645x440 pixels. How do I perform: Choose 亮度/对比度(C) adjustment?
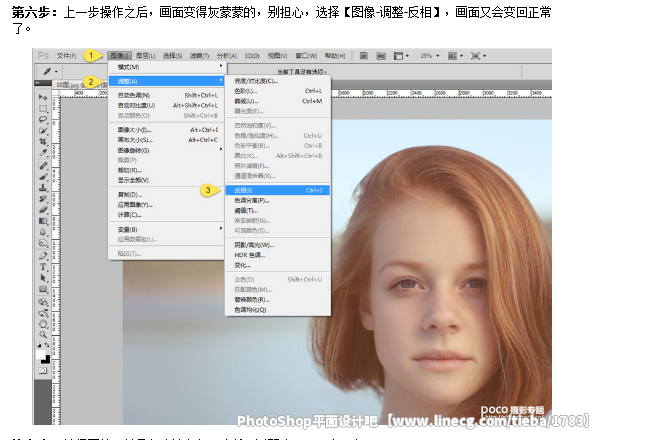(x=278, y=81)
